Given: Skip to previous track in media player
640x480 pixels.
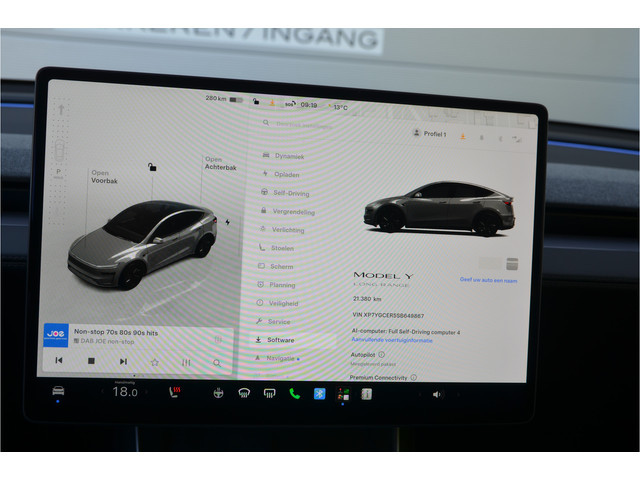Looking at the screenshot, I should (x=59, y=360).
